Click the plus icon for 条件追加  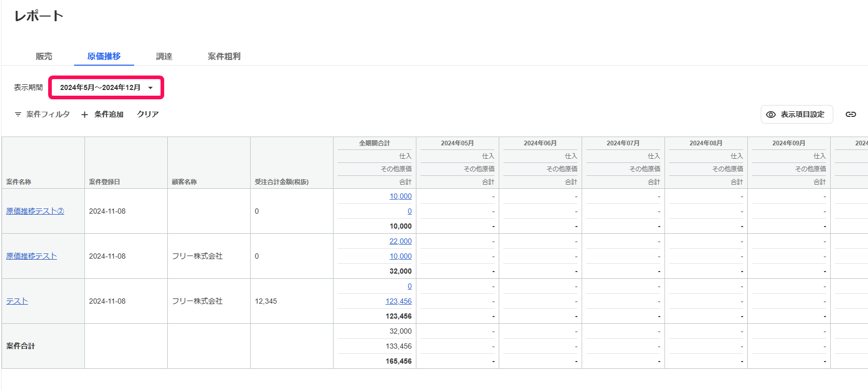pos(85,115)
